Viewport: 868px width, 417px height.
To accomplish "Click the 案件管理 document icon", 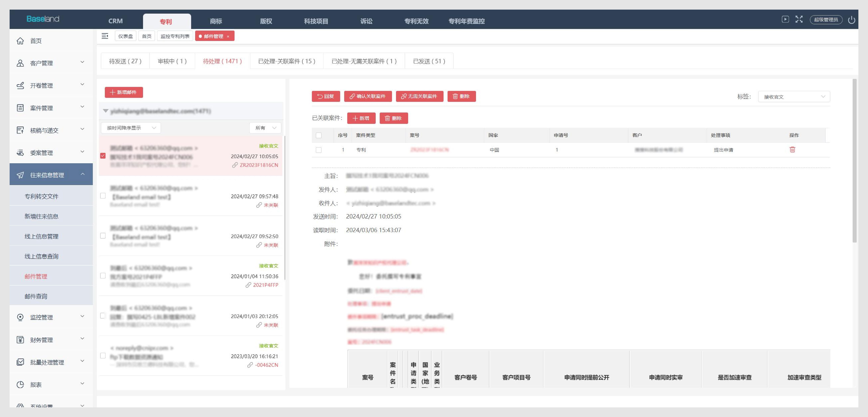I will click(x=20, y=108).
